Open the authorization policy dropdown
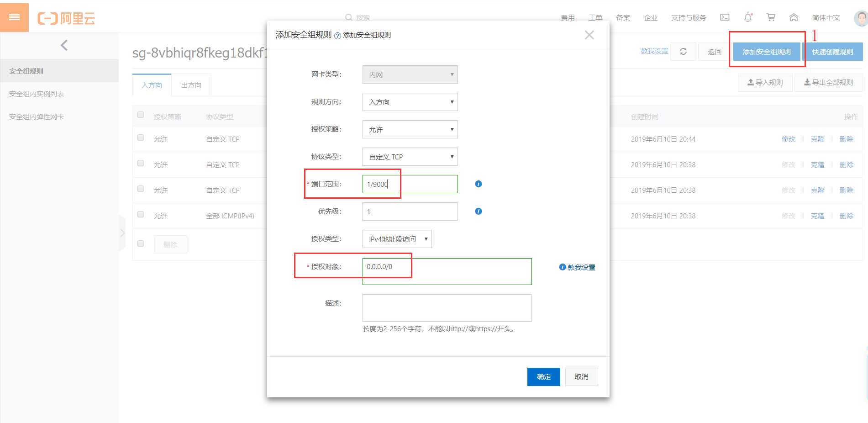 410,129
